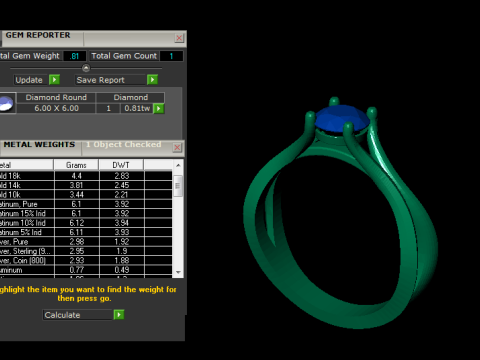Screen dimensions: 480x360
Task: Click the 0.81tw weight cell
Action: (x=137, y=108)
